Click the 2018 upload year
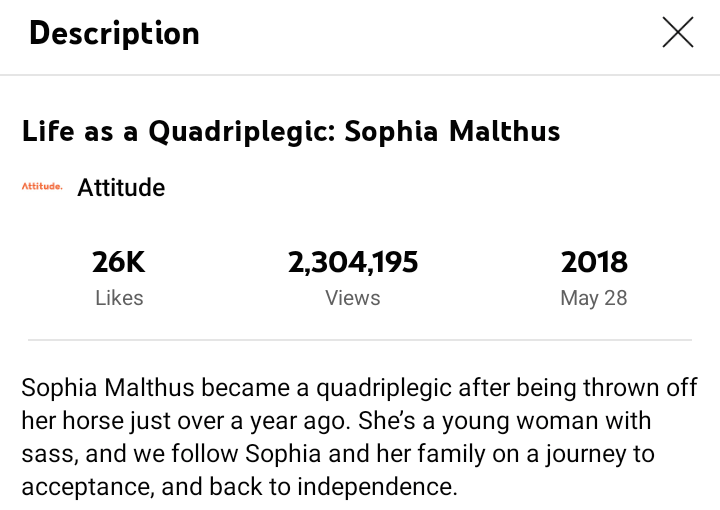Viewport: 720px width, 510px height. 594,263
